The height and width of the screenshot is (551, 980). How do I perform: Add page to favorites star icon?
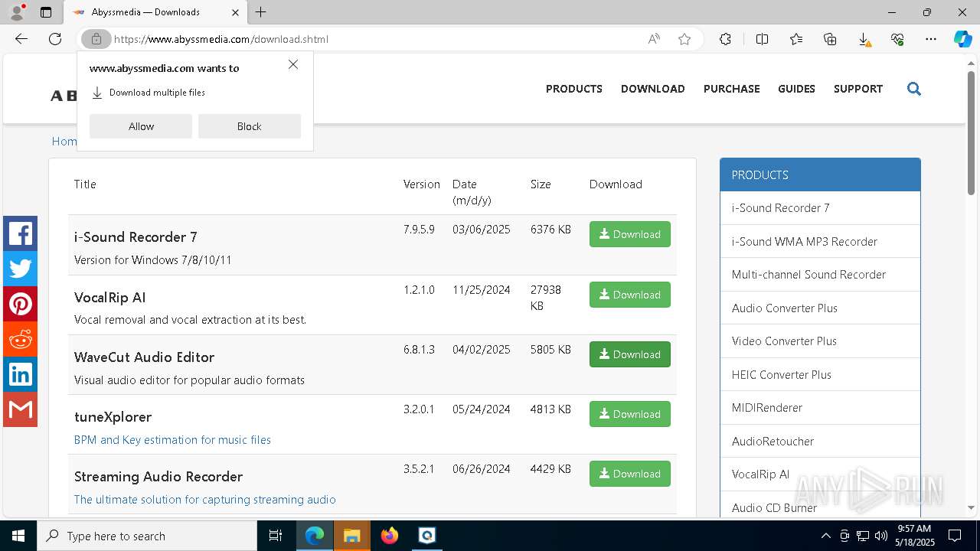coord(684,39)
